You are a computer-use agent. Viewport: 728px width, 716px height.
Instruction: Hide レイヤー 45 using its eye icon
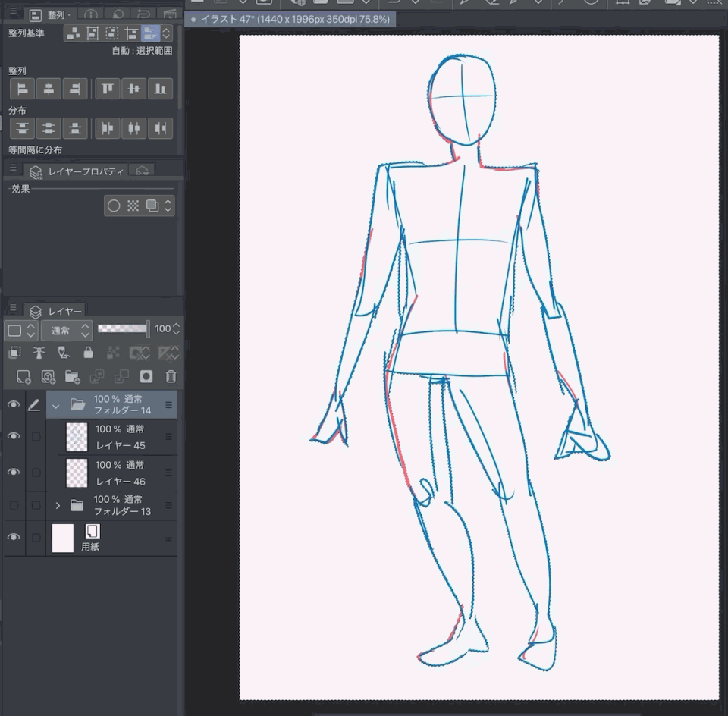pyautogui.click(x=14, y=437)
